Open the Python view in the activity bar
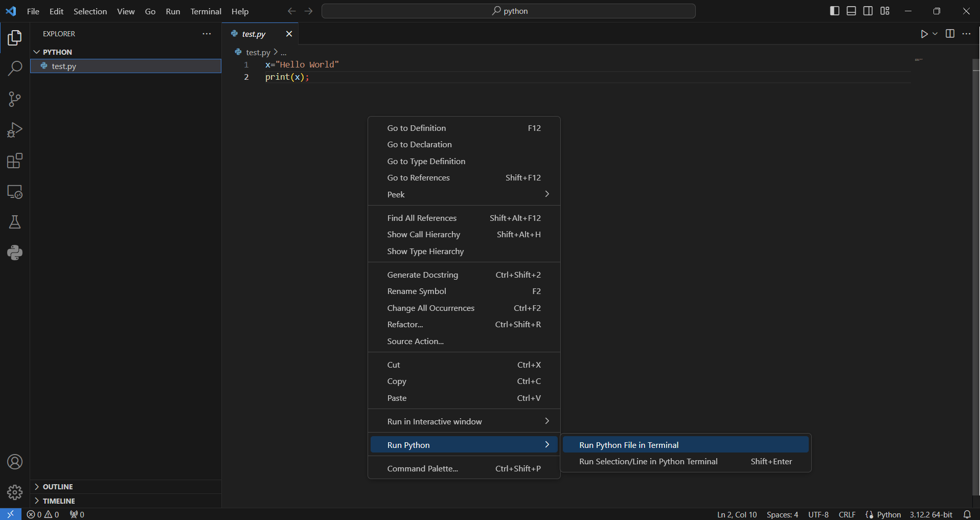This screenshot has height=520, width=980. 15,253
